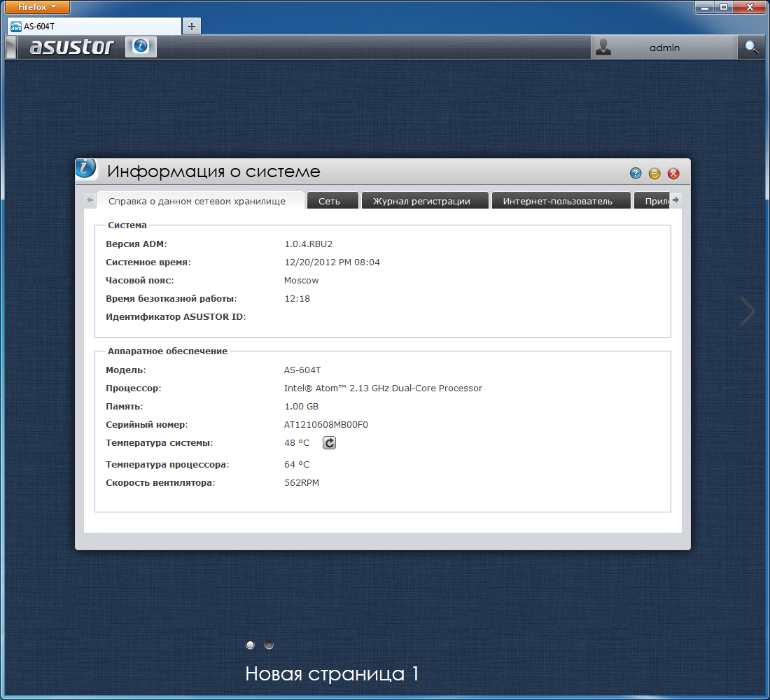Switch to the Журнал регистрации tab

click(x=425, y=201)
